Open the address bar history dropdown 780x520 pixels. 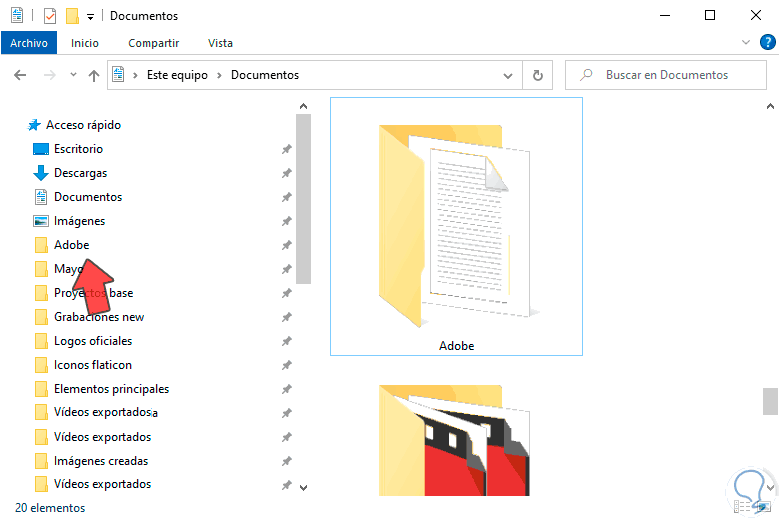pyautogui.click(x=507, y=76)
